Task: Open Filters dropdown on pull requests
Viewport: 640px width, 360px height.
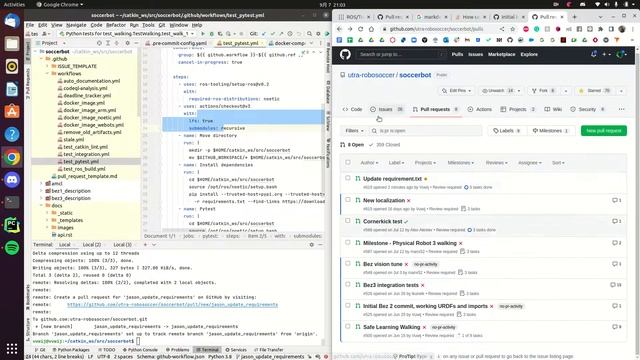Action: point(354,131)
